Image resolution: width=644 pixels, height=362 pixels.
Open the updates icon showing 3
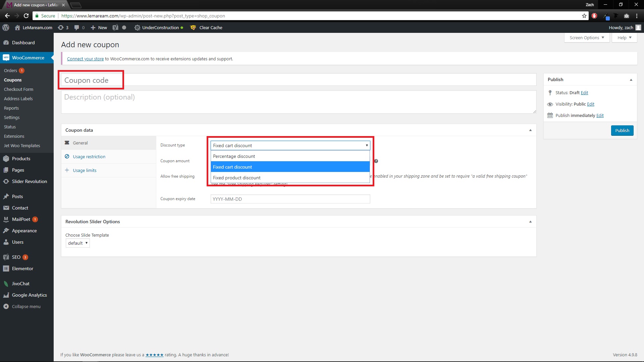tap(63, 27)
